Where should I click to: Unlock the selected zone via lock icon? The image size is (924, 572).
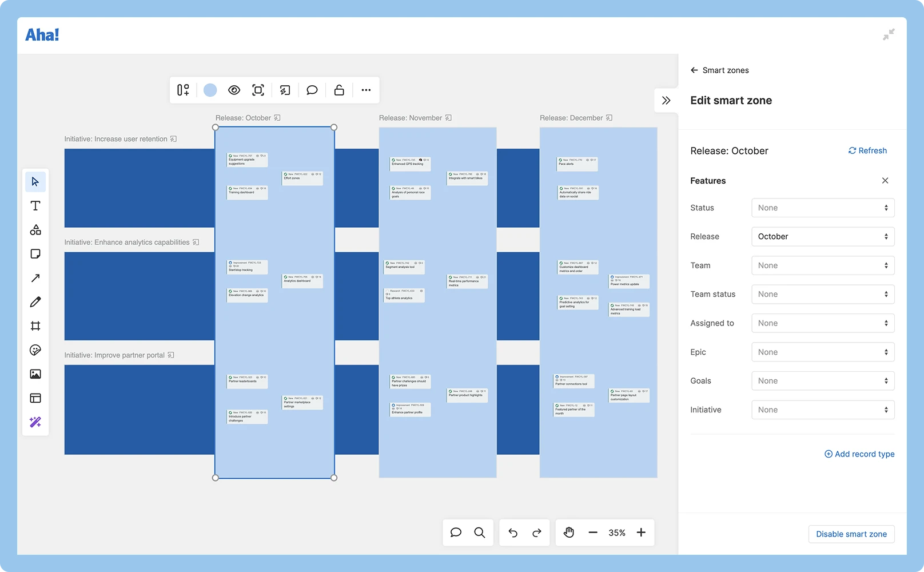[x=338, y=90]
